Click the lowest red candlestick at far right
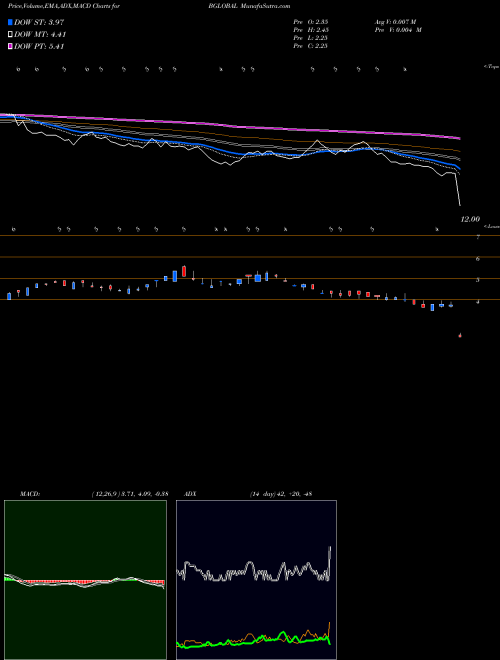Screen dimensions: 500x660 tap(460, 335)
